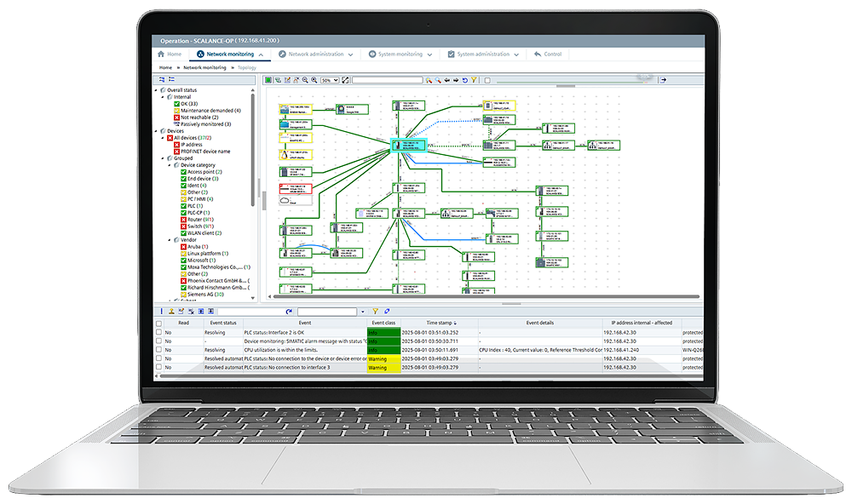The height and width of the screenshot is (504, 852).
Task: Click the yellow filter icon in event toolbar
Action: (x=375, y=312)
